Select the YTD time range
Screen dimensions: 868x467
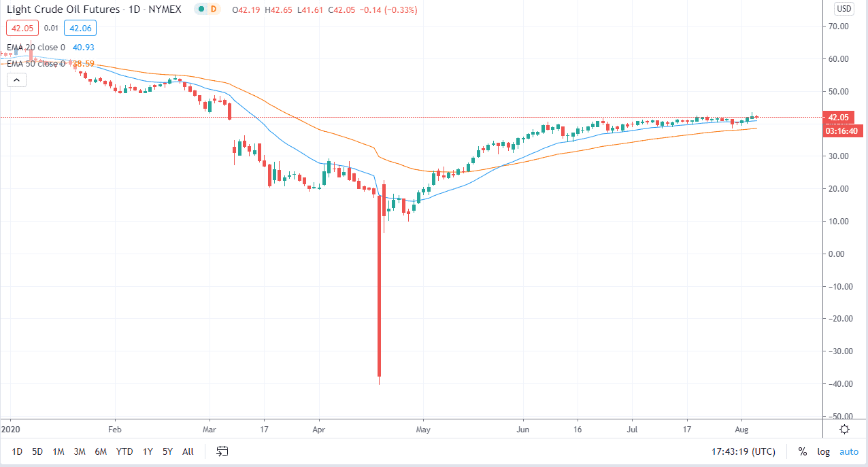(x=124, y=451)
